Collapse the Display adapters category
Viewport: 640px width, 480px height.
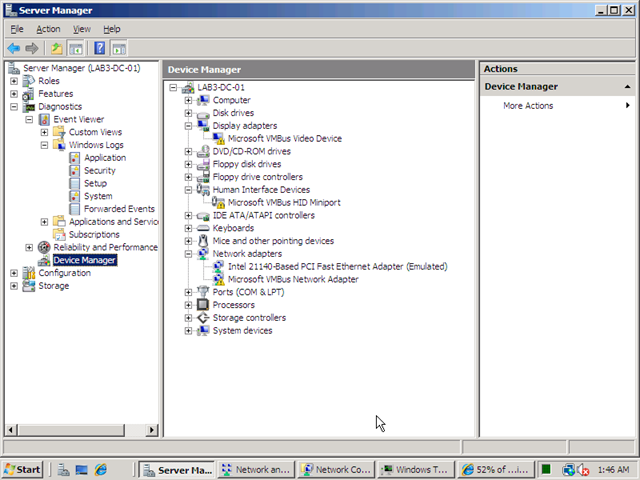188,126
